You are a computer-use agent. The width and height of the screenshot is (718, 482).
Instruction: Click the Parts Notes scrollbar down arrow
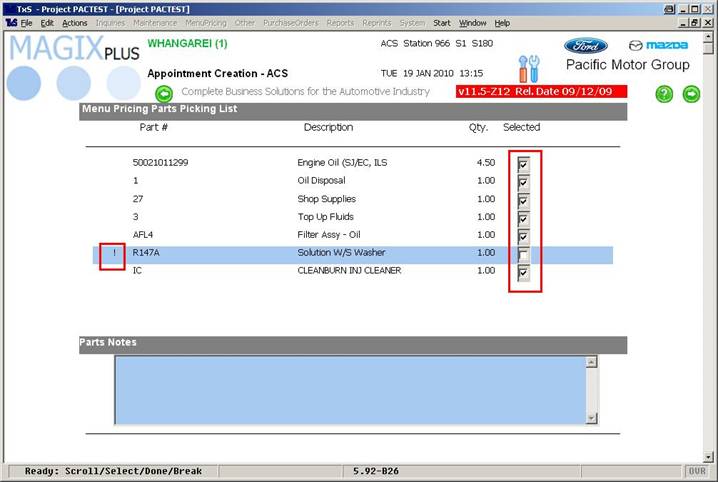click(x=591, y=418)
